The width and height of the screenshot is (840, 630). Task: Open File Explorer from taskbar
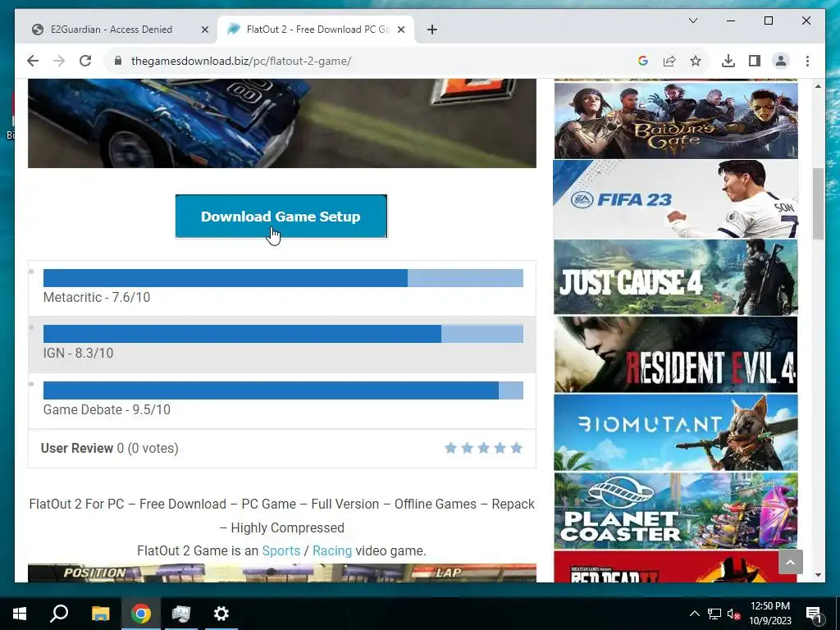(100, 614)
